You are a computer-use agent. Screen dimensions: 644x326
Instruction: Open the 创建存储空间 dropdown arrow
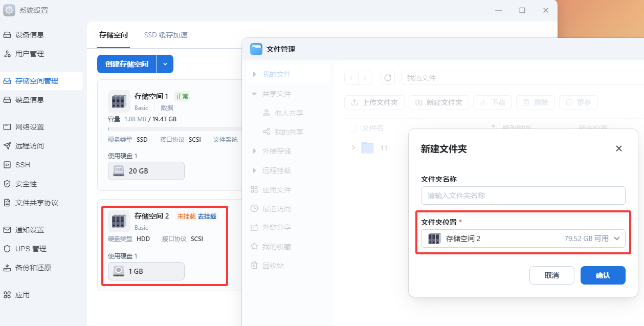point(165,64)
